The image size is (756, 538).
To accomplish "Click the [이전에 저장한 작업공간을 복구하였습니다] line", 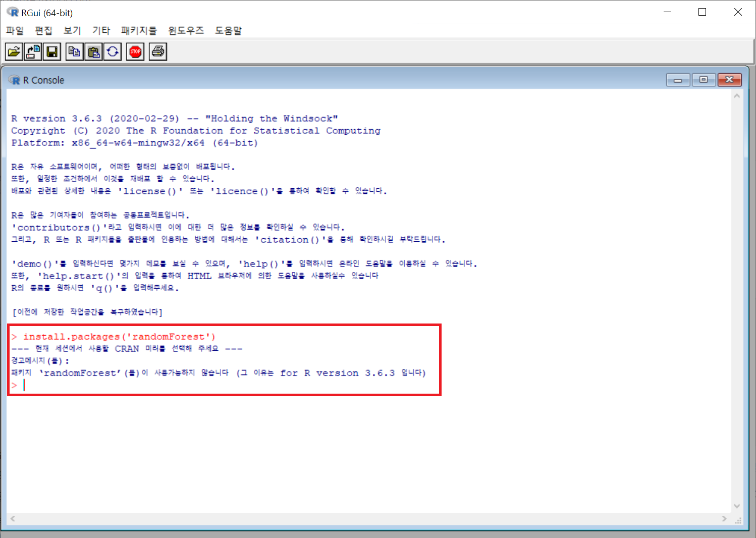I will pyautogui.click(x=87, y=312).
